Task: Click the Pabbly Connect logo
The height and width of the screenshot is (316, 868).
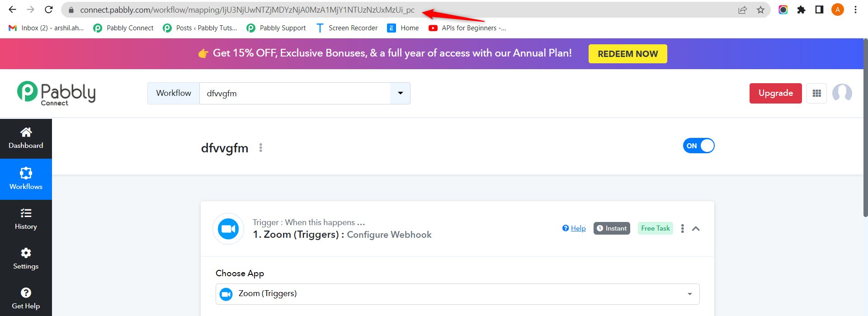Action: click(x=56, y=93)
